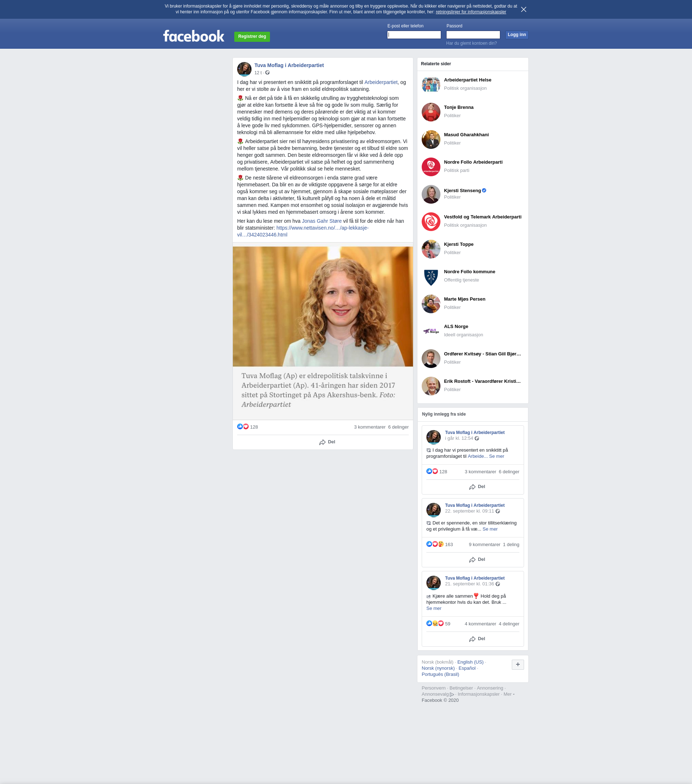Click Tuva Moflag avatar in main post
The height and width of the screenshot is (784, 692).
click(x=244, y=69)
